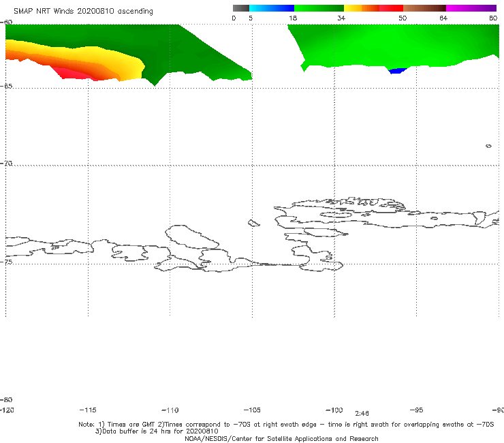504x443 pixels.
Task: Click the red high-wind region on the map
Action: (72, 74)
